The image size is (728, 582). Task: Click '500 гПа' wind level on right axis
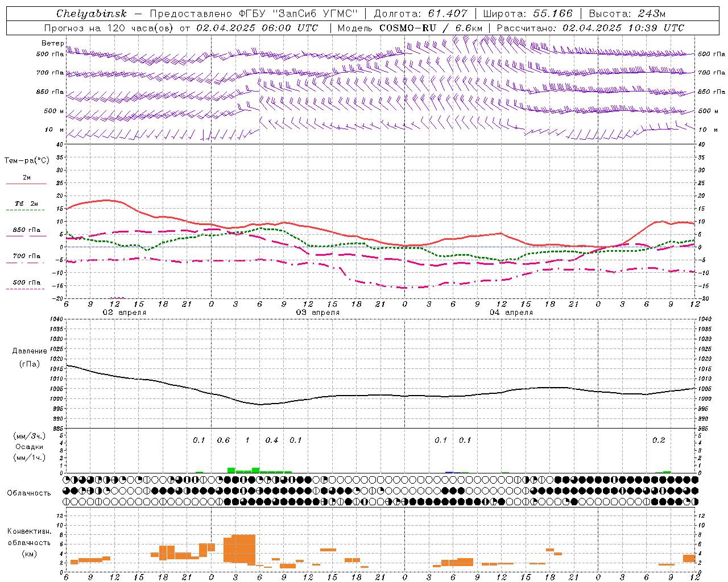click(x=712, y=54)
